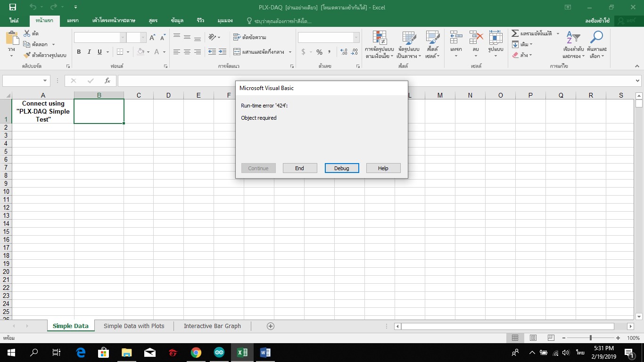Image resolution: width=644 pixels, height=362 pixels.
Task: Toggle underline formatting button
Action: 99,52
